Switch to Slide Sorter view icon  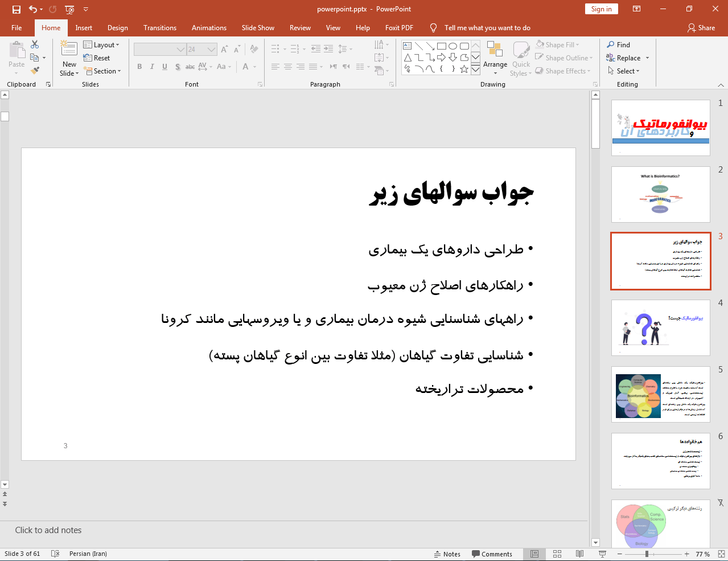[557, 554]
